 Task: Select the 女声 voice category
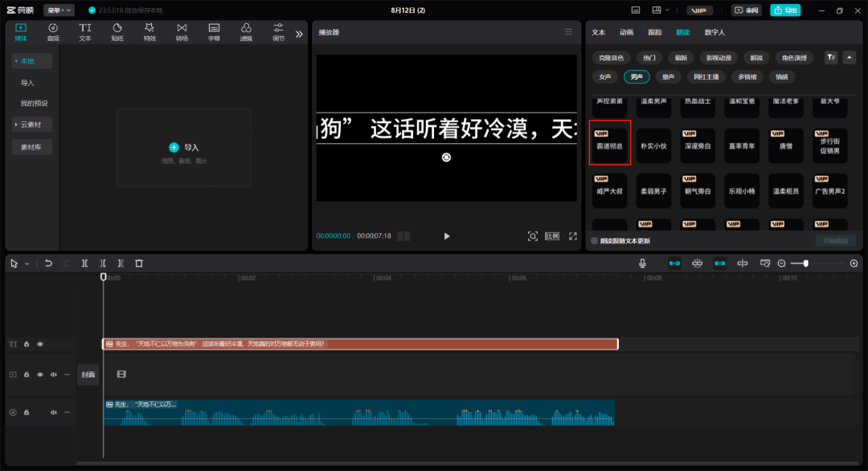pos(604,77)
